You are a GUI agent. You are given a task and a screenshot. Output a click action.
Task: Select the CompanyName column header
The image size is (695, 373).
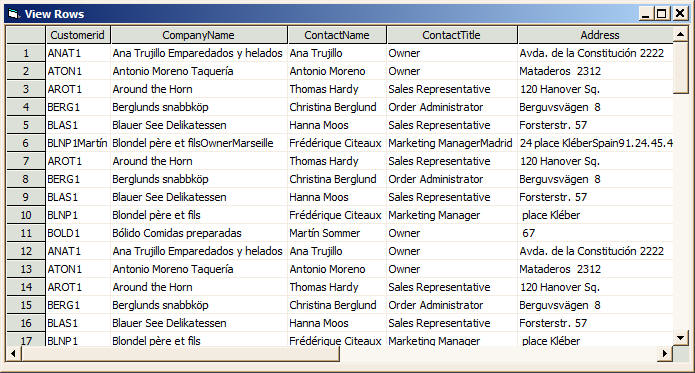[x=199, y=35]
